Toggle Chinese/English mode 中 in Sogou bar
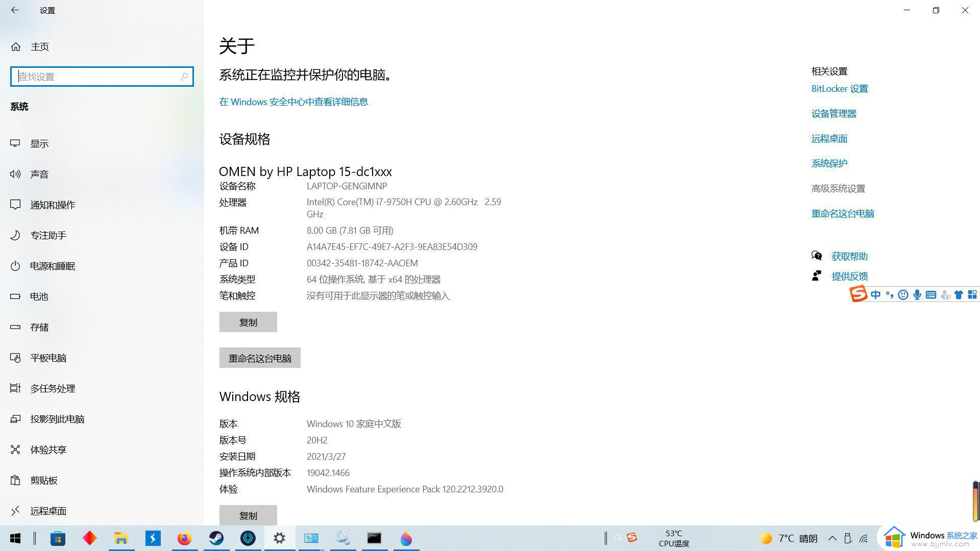This screenshot has height=551, width=980. click(875, 295)
